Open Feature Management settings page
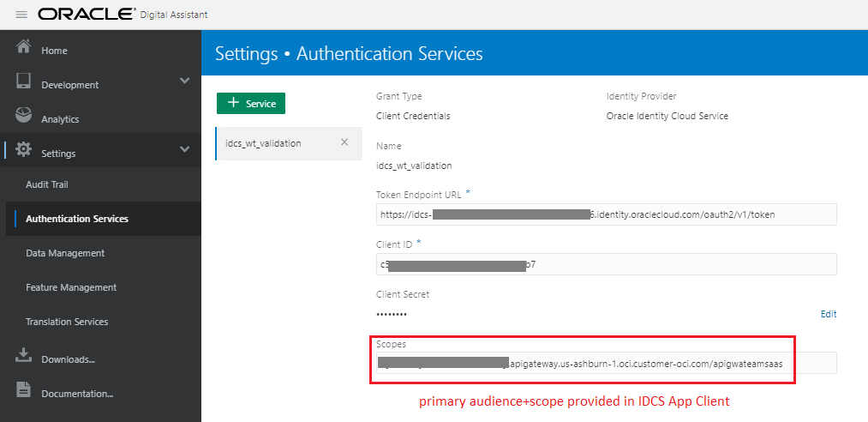 pos(71,287)
